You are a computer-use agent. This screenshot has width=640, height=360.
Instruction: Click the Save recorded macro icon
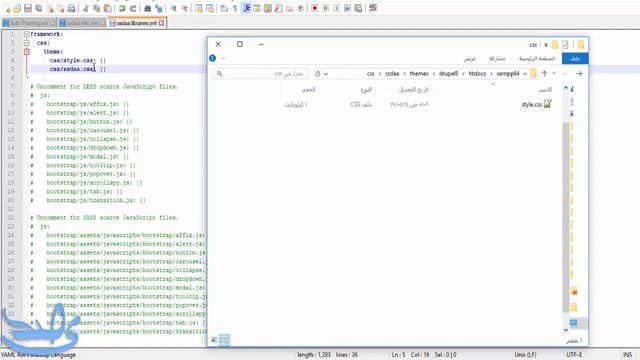358,9
